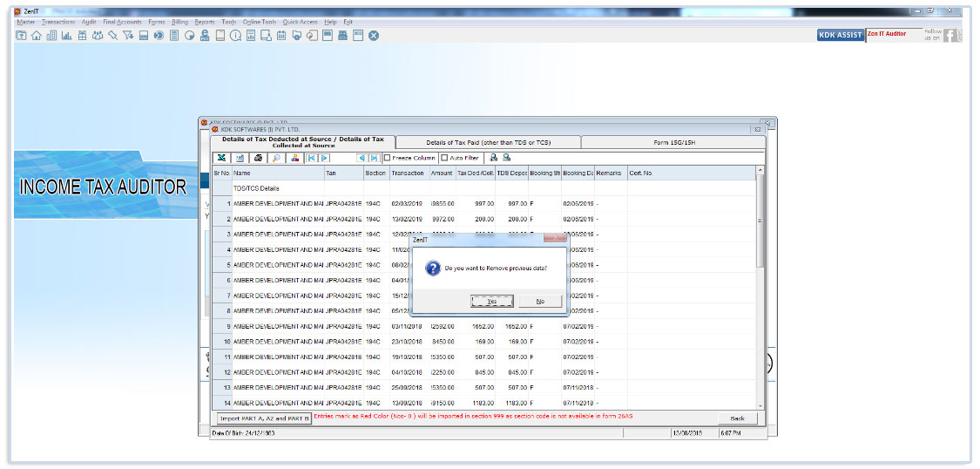Click the Back button
This screenshot has height=469, width=980.
pyautogui.click(x=737, y=418)
